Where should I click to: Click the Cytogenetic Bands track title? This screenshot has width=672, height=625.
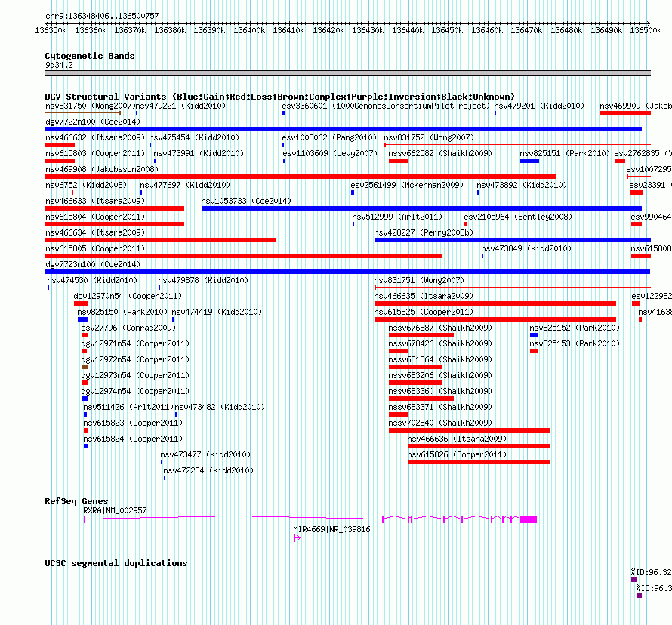[x=90, y=56]
